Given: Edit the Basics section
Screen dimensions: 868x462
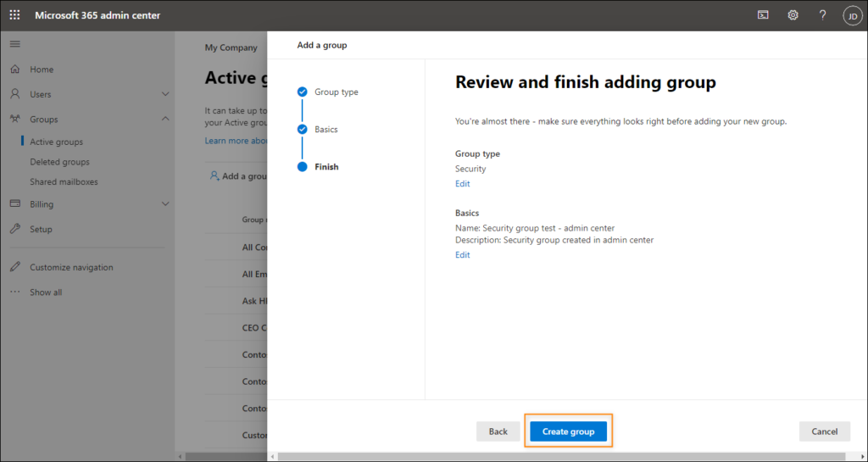Looking at the screenshot, I should click(462, 254).
